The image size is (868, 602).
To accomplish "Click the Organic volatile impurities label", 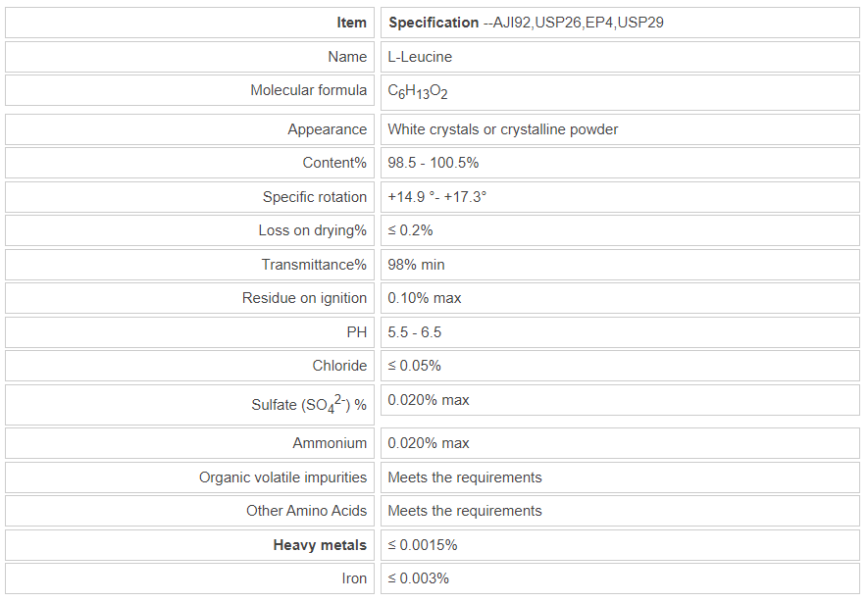I will 282,477.
